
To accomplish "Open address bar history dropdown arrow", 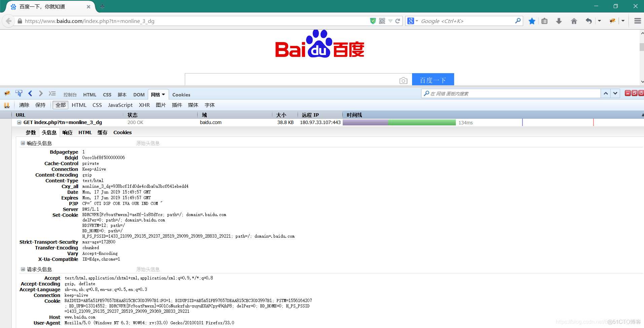I will (390, 21).
